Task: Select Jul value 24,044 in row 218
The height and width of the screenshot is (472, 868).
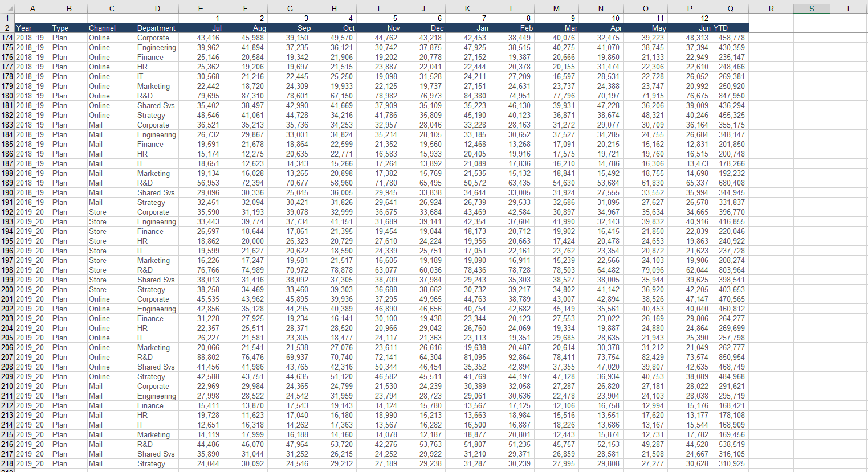Action: tap(201, 463)
